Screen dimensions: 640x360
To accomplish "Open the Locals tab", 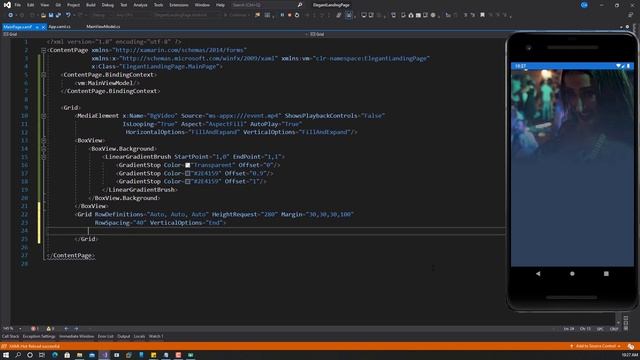I will click(x=139, y=336).
